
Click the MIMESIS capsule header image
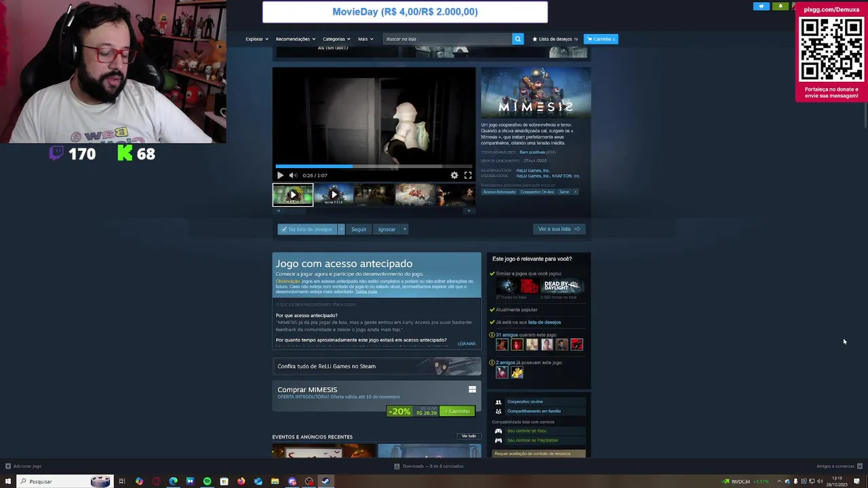coord(536,92)
